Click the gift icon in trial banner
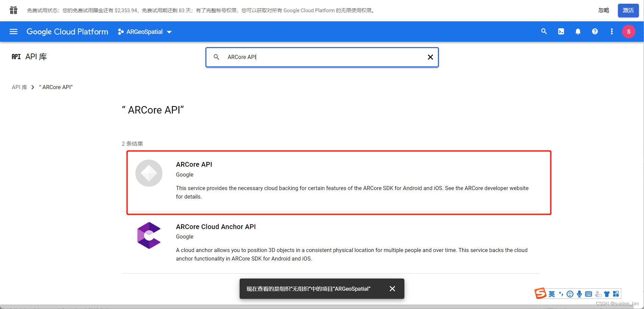 (x=14, y=10)
